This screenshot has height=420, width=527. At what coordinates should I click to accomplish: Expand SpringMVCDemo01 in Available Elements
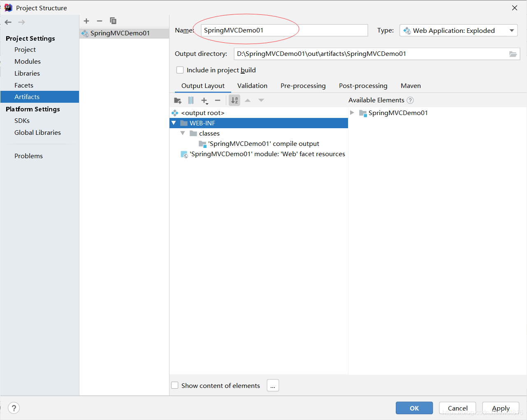352,113
